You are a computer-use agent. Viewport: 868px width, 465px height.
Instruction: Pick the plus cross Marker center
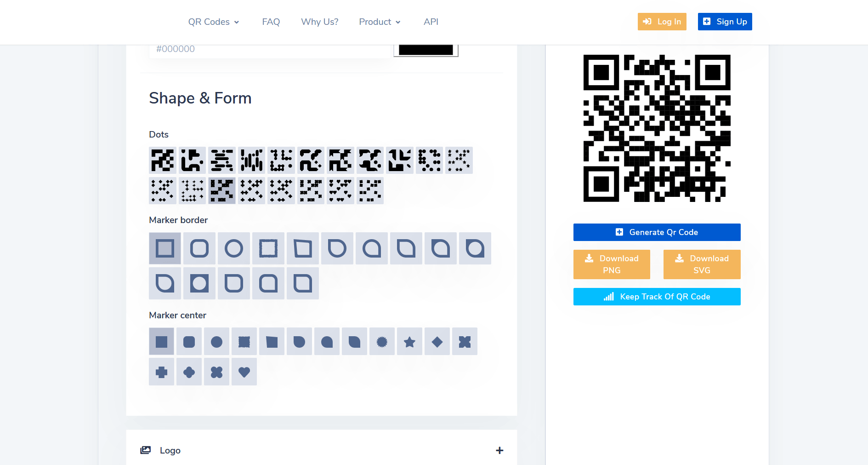point(161,372)
